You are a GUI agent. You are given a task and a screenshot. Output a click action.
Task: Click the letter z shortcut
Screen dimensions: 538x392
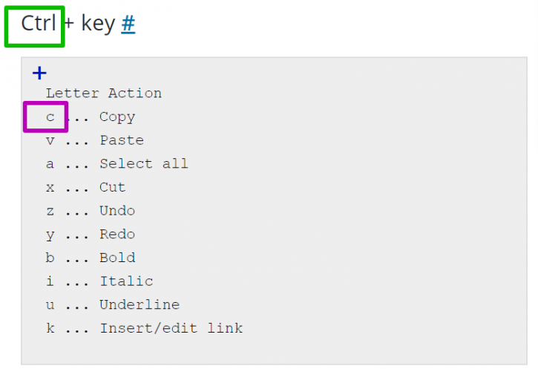tap(50, 211)
